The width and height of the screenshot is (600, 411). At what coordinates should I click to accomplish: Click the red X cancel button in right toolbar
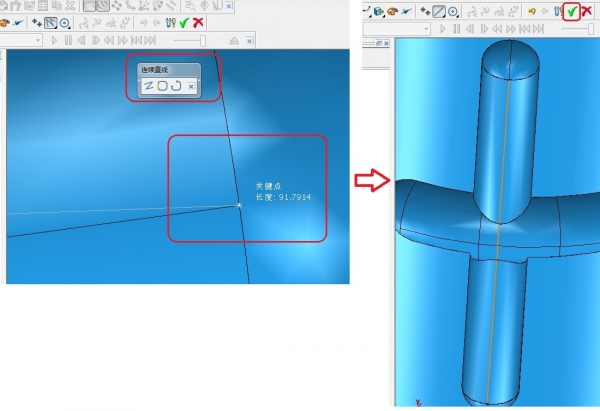coord(587,12)
